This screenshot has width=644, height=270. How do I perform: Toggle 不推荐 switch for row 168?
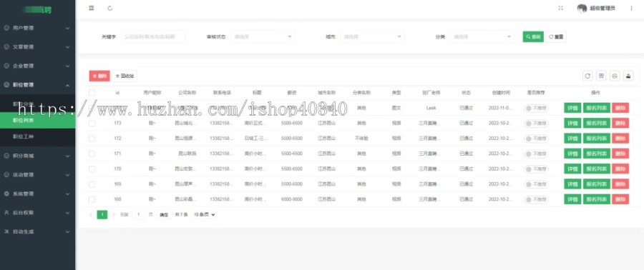pyautogui.click(x=536, y=199)
